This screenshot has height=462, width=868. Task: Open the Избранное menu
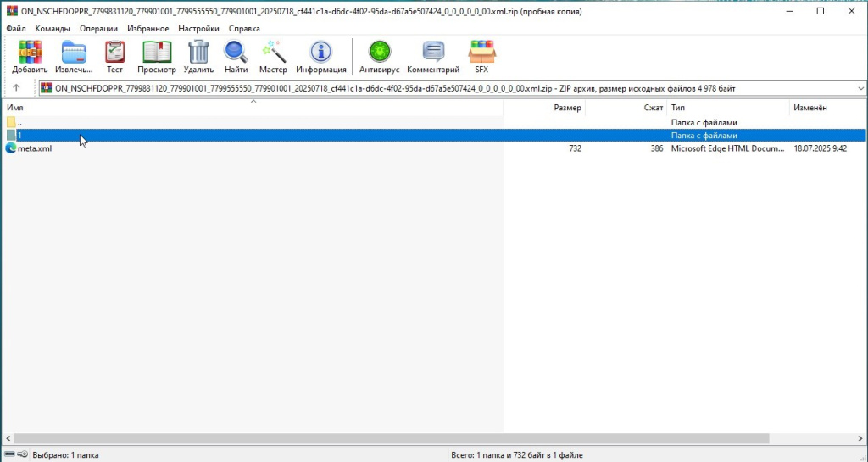(x=147, y=28)
